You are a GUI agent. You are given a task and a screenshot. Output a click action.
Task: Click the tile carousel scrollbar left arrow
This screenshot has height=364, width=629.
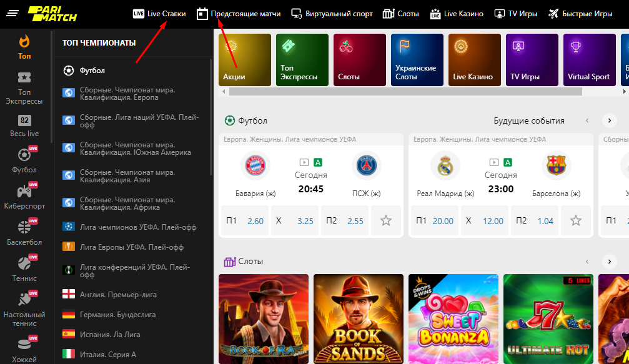click(x=224, y=91)
